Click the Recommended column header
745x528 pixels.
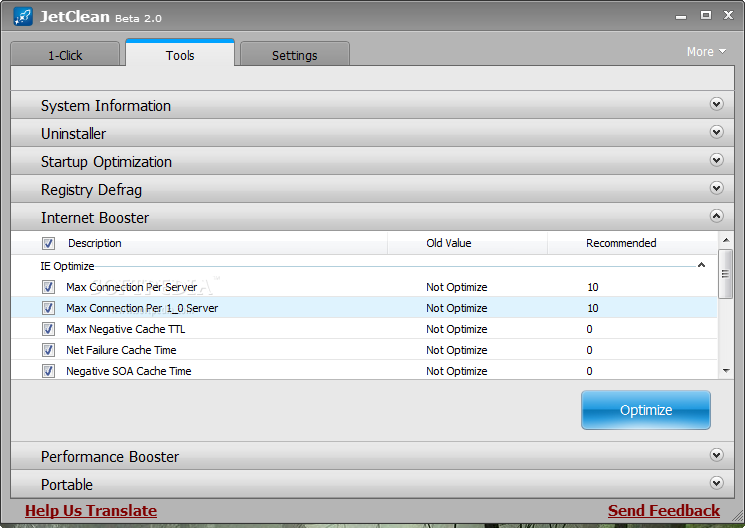(621, 243)
